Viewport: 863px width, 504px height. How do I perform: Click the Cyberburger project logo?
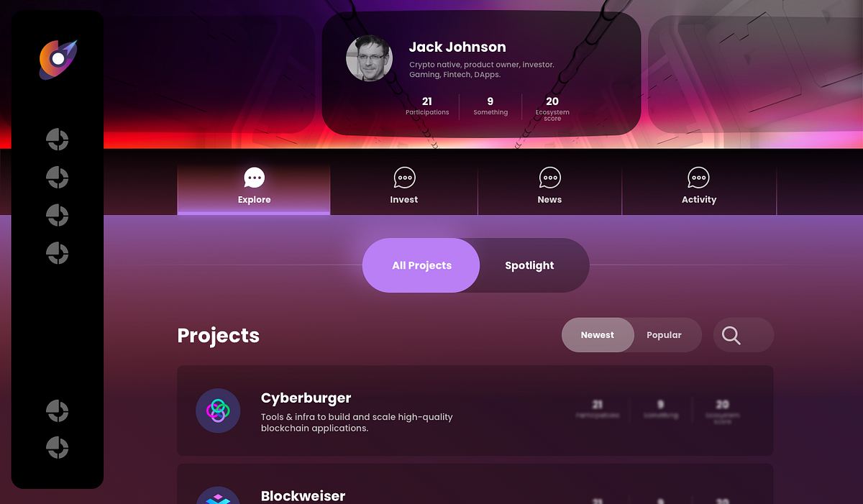(x=218, y=411)
